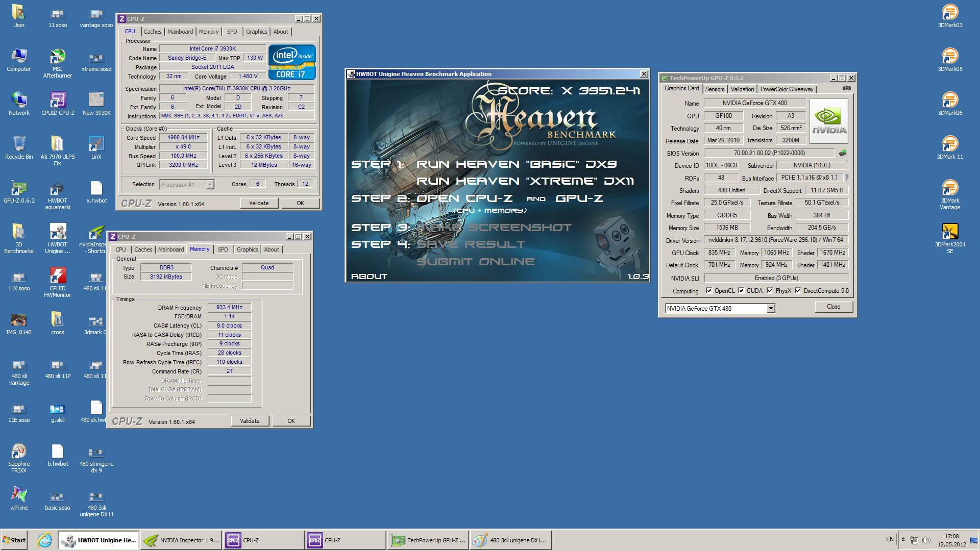This screenshot has width=980, height=551.
Task: Toggle the OpenCL checkbox in GPU-Z
Action: click(708, 290)
